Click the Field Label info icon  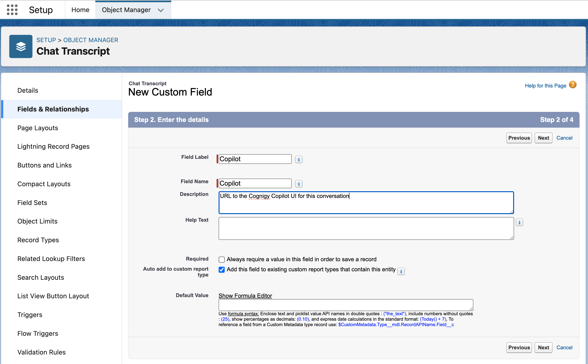pos(298,159)
